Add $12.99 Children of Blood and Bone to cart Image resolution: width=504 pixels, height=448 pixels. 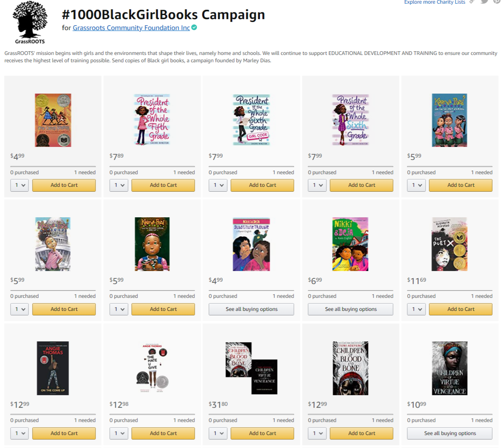click(361, 433)
